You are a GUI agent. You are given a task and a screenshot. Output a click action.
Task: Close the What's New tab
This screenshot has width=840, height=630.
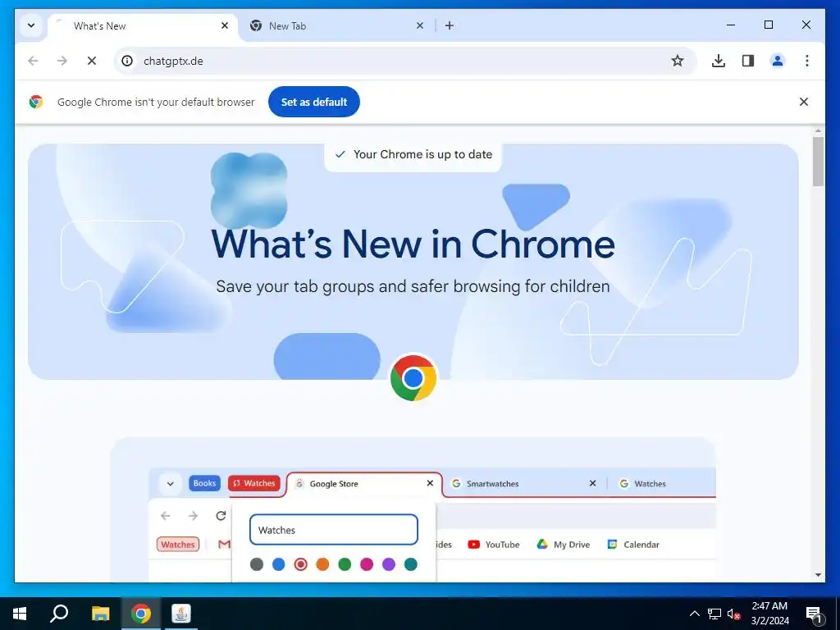225,25
